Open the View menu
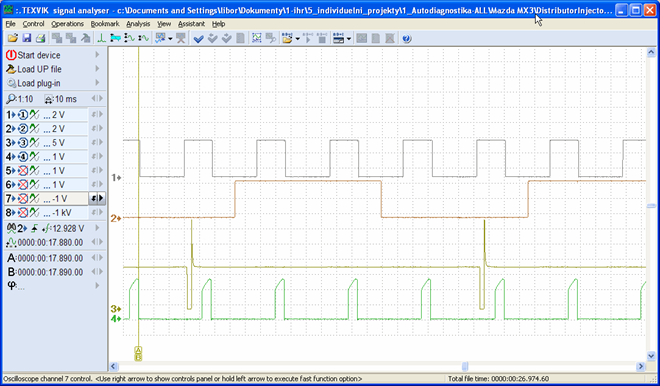 [x=164, y=24]
